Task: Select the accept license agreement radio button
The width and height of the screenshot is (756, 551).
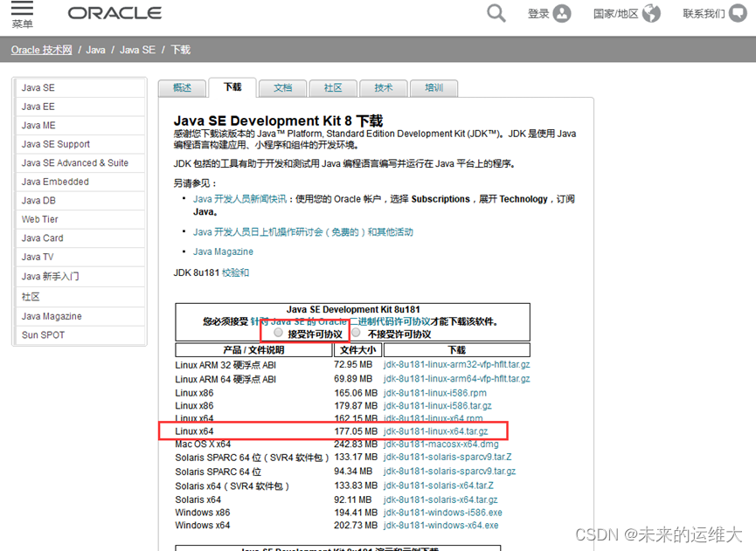Action: (278, 333)
